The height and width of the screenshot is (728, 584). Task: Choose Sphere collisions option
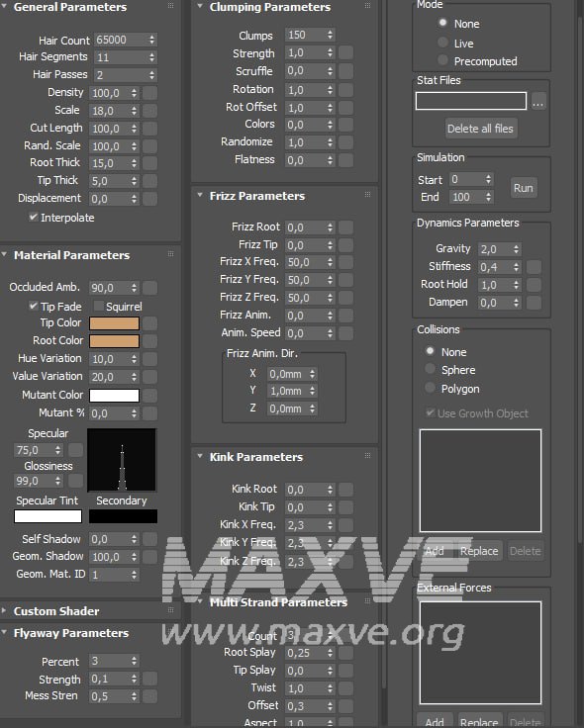[431, 369]
